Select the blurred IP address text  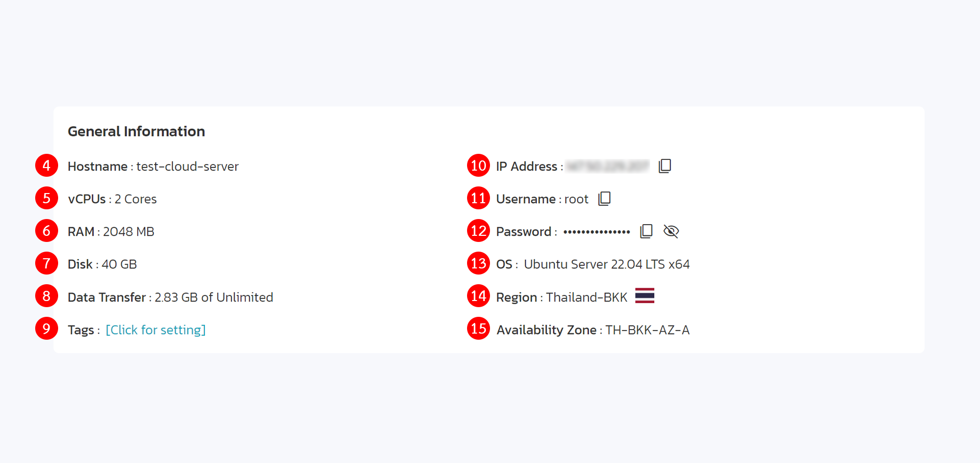click(x=608, y=166)
